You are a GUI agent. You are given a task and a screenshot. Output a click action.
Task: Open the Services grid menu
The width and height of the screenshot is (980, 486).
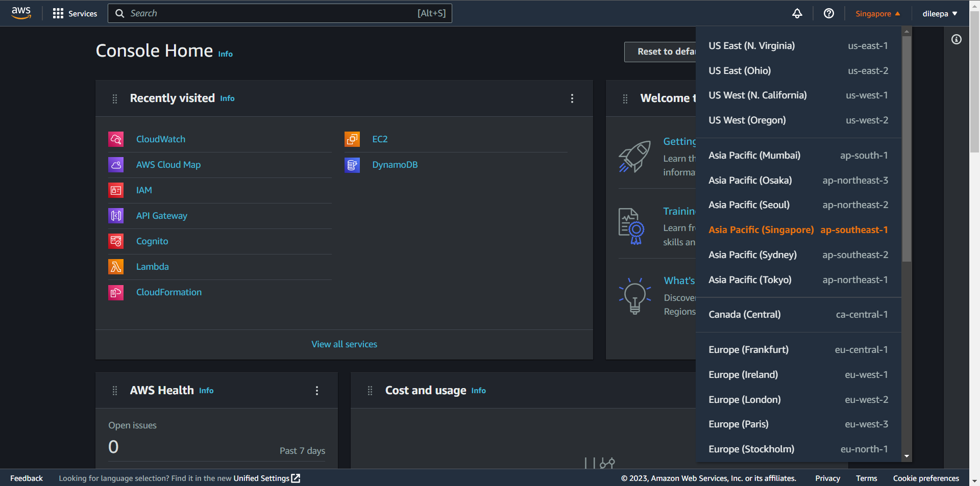click(x=75, y=13)
